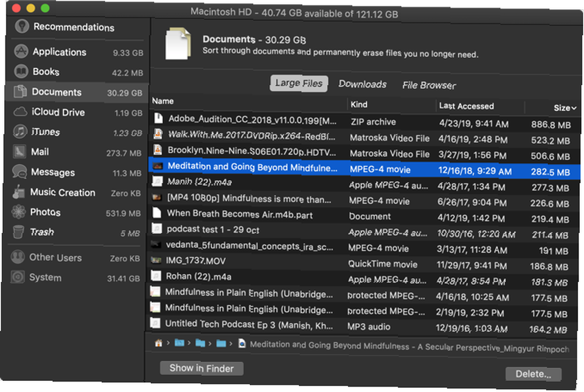The image size is (584, 392).
Task: Click the podcast test 1 file icon
Action: click(157, 228)
